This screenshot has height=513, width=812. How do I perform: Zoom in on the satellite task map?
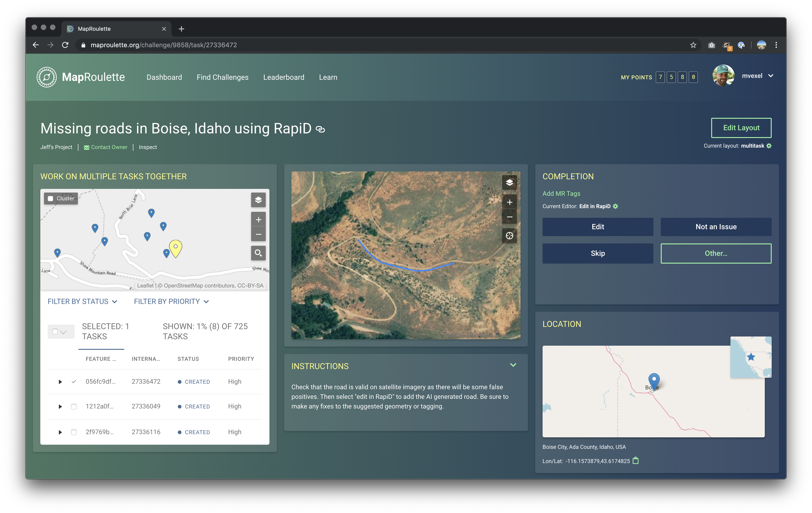pyautogui.click(x=509, y=202)
